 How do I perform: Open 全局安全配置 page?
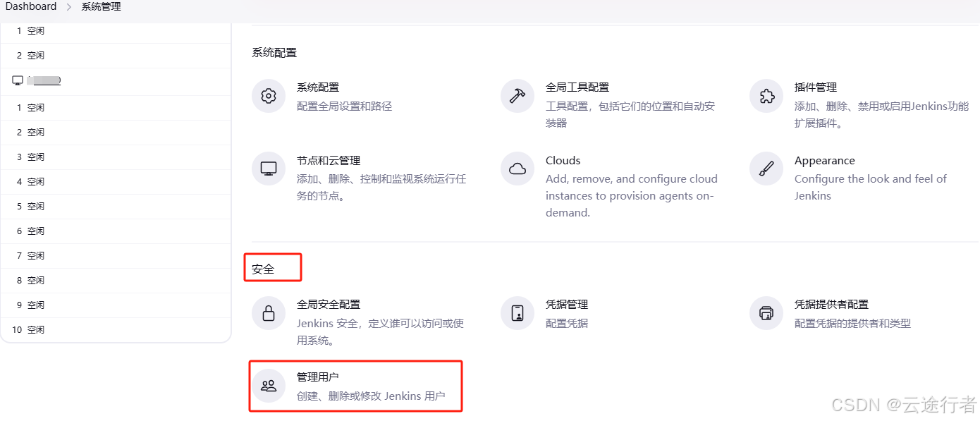[x=329, y=305]
